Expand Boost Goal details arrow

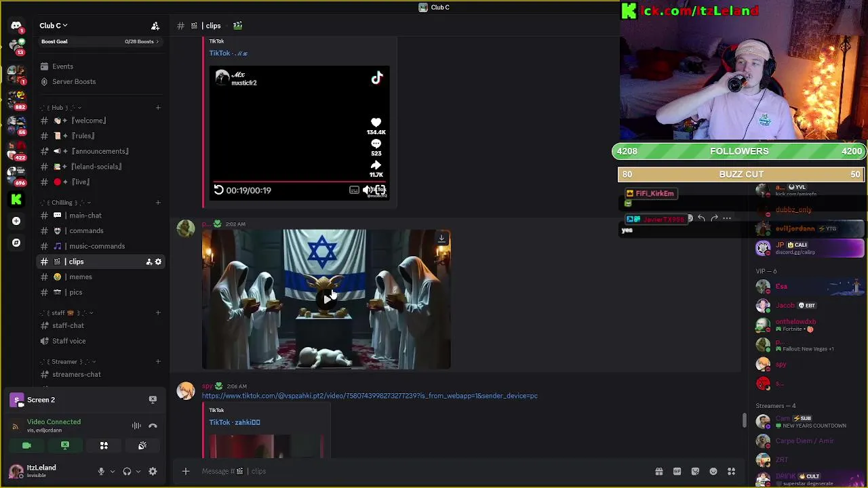[x=157, y=41]
